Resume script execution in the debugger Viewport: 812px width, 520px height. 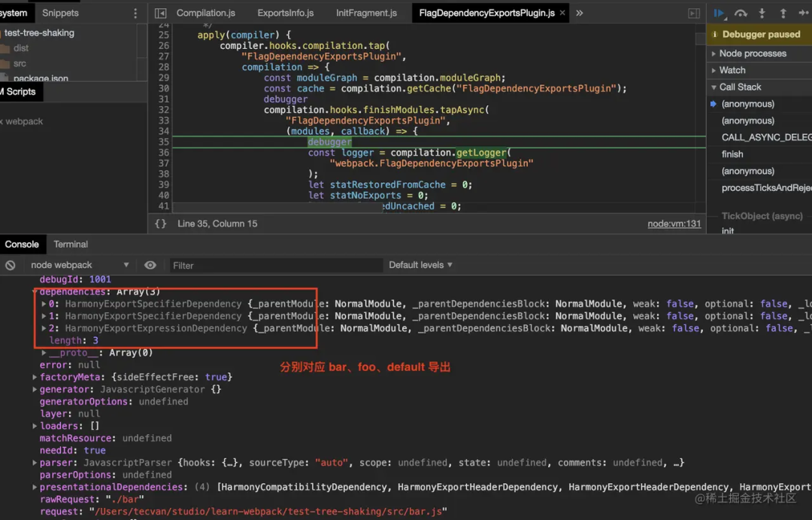719,13
